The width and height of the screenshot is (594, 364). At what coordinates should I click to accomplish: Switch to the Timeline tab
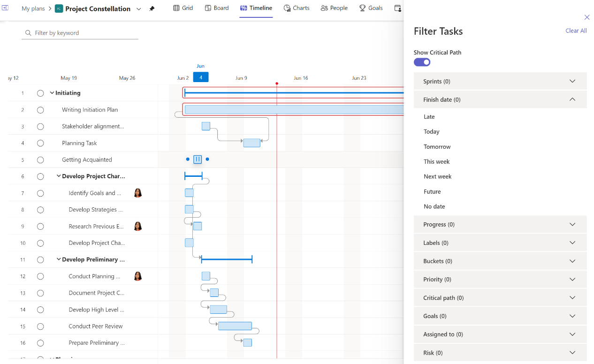pyautogui.click(x=256, y=8)
